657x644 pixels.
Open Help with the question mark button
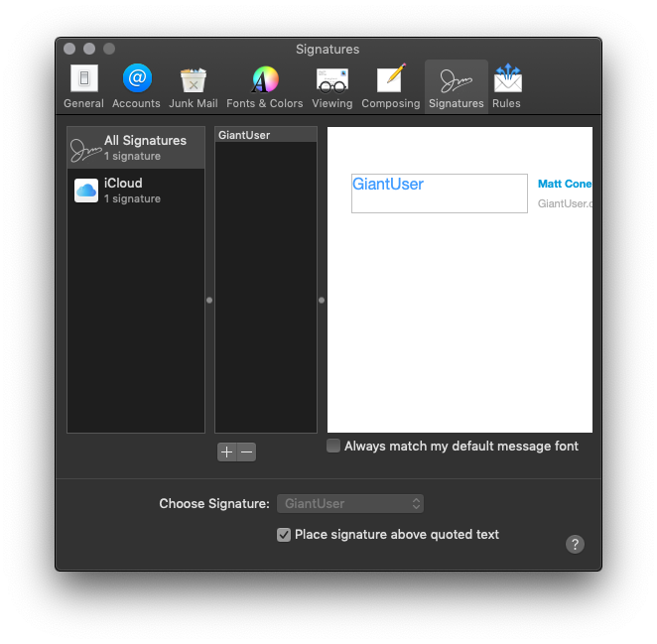[575, 544]
